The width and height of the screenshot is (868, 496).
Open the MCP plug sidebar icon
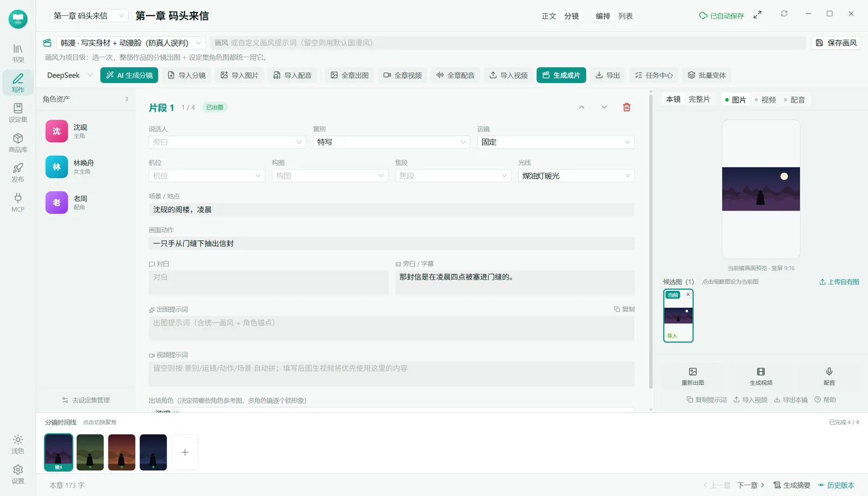coord(18,202)
